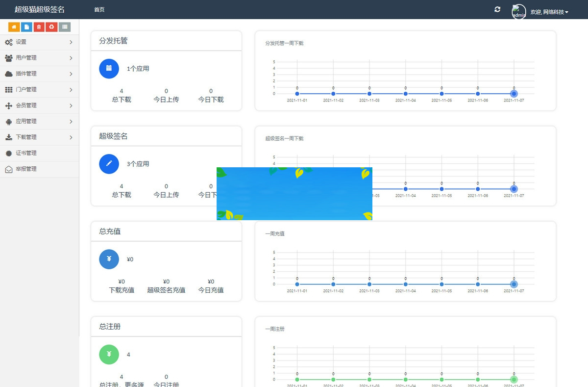Click the orange home shortcut button
This screenshot has width=588, height=387.
[14, 27]
